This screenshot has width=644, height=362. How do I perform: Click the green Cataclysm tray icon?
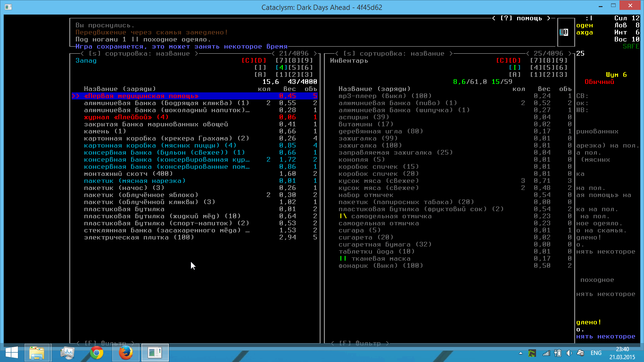(x=532, y=353)
